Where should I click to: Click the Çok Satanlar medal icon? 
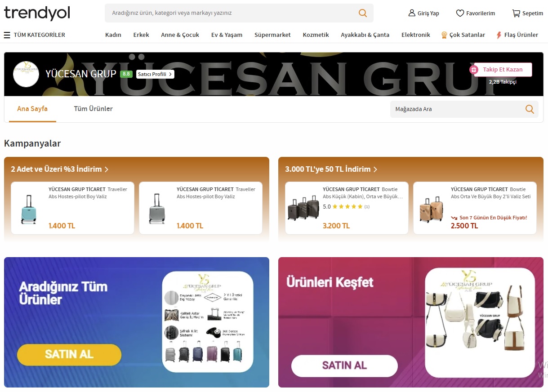tap(444, 35)
